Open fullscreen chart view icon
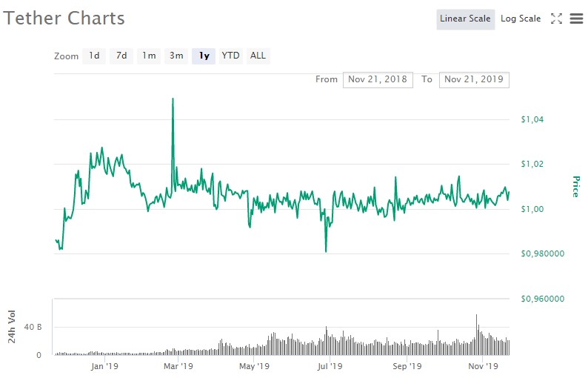 click(x=556, y=19)
